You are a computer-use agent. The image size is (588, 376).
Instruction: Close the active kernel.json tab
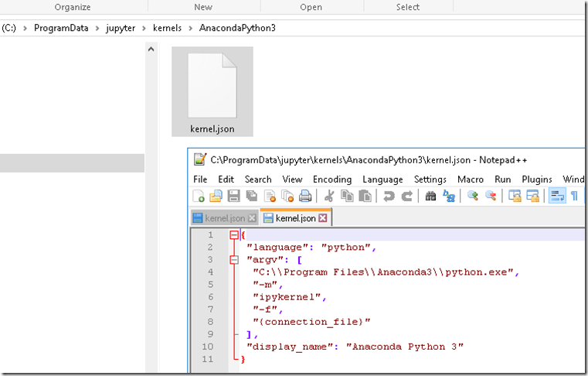point(323,219)
